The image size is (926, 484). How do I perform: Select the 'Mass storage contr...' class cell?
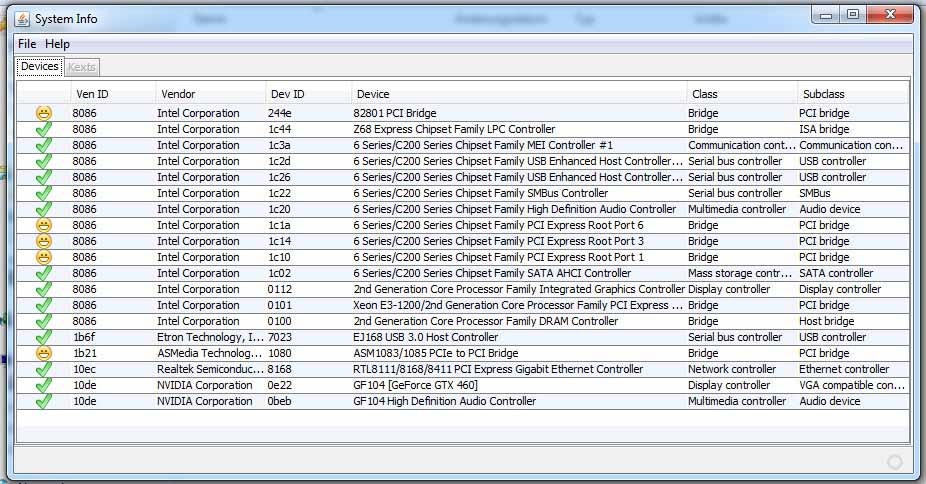point(740,273)
